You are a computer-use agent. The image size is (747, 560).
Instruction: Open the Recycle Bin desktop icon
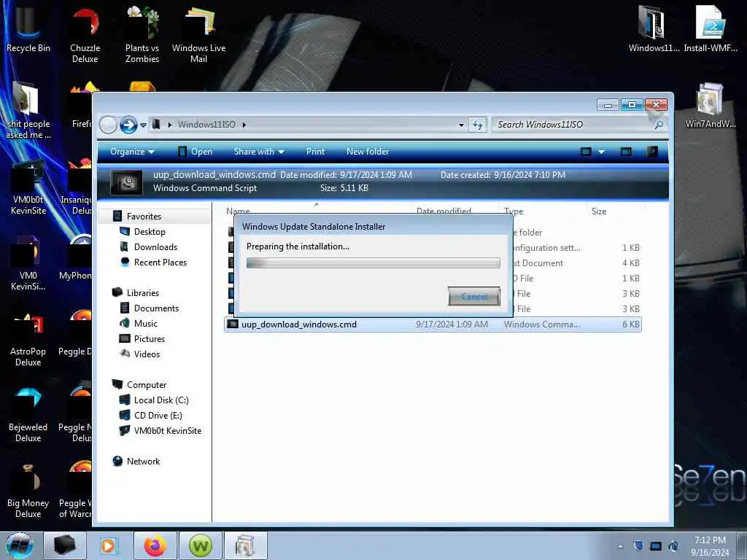click(x=28, y=28)
